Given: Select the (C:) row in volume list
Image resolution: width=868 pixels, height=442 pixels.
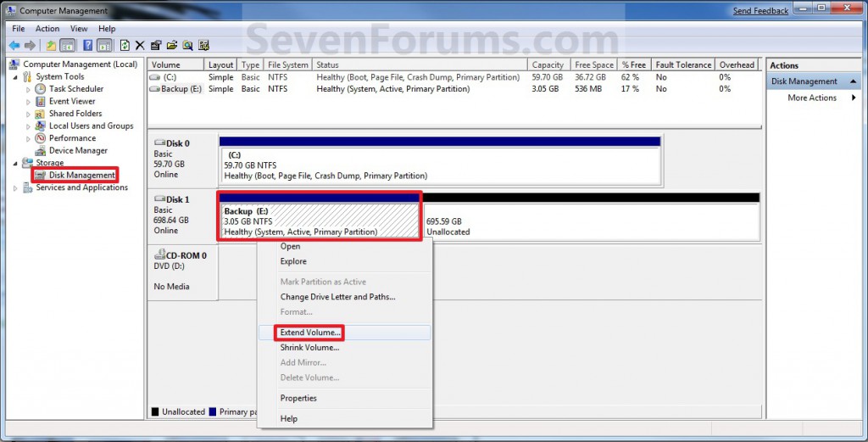Looking at the screenshot, I should click(x=454, y=77).
